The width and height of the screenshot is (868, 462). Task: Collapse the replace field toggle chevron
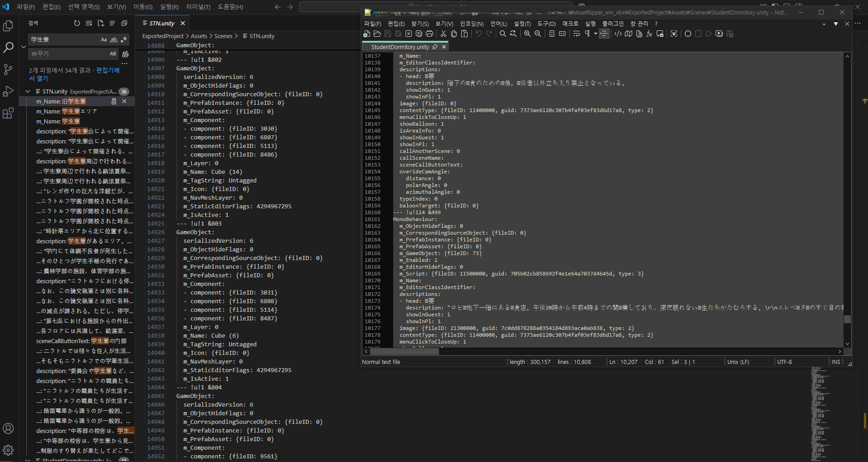(x=24, y=47)
